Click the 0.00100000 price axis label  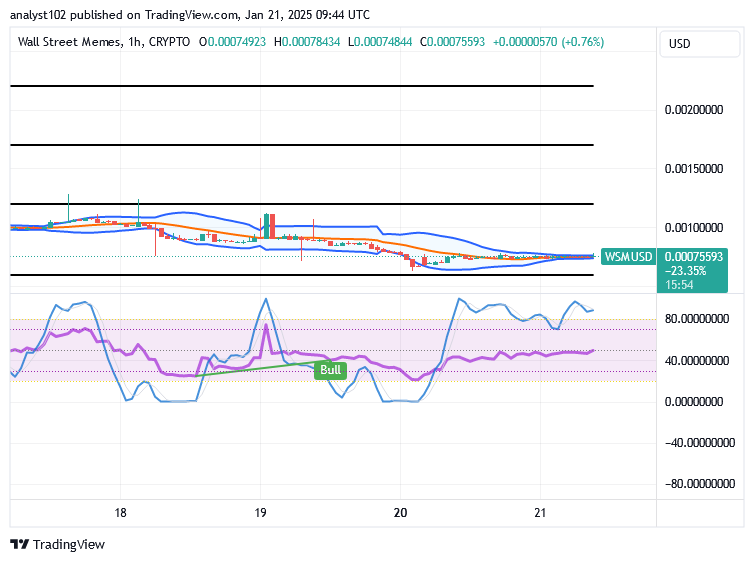tap(694, 228)
